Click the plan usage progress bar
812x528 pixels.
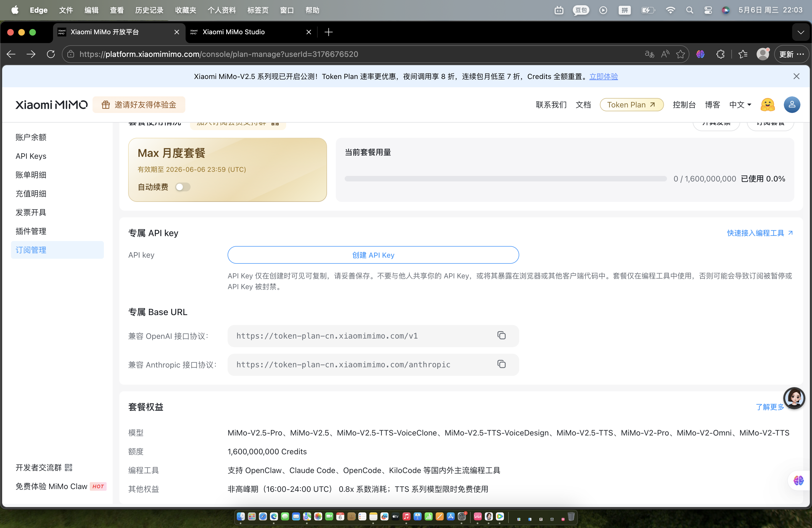click(505, 179)
